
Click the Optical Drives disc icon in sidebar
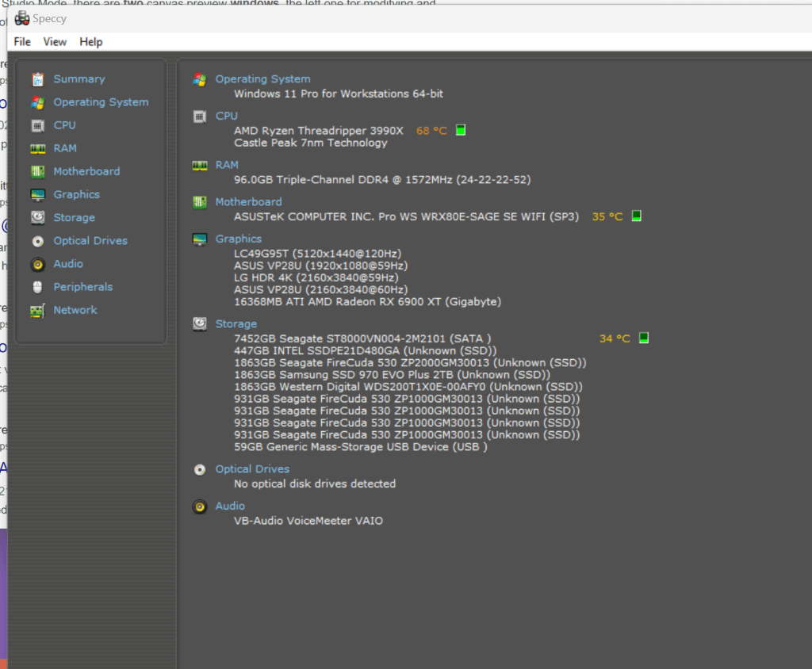click(x=38, y=241)
